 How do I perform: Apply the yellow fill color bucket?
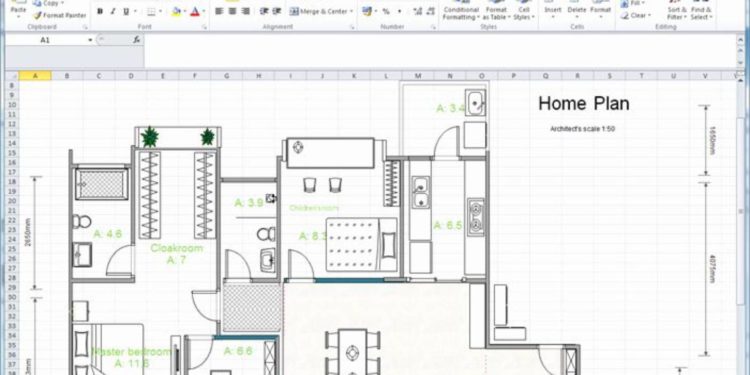[x=176, y=11]
